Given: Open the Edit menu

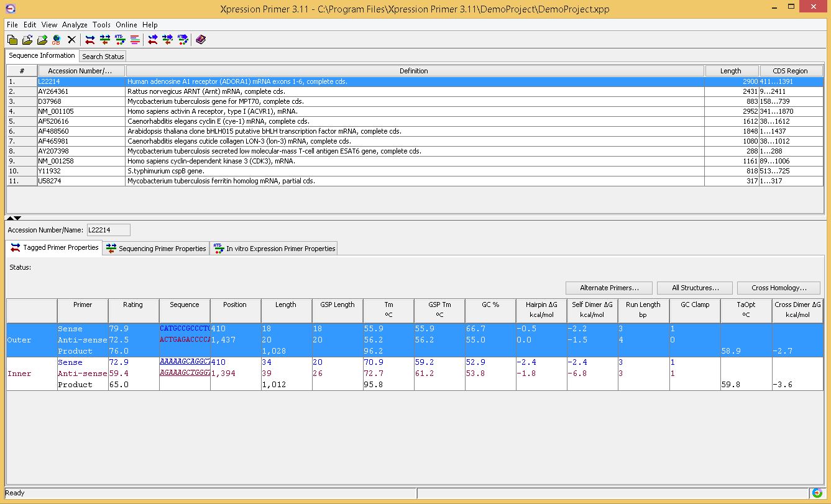Looking at the screenshot, I should click(x=30, y=25).
